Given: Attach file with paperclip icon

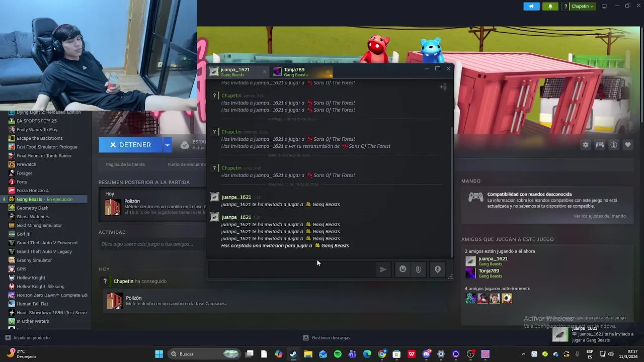Looking at the screenshot, I should coord(418,269).
